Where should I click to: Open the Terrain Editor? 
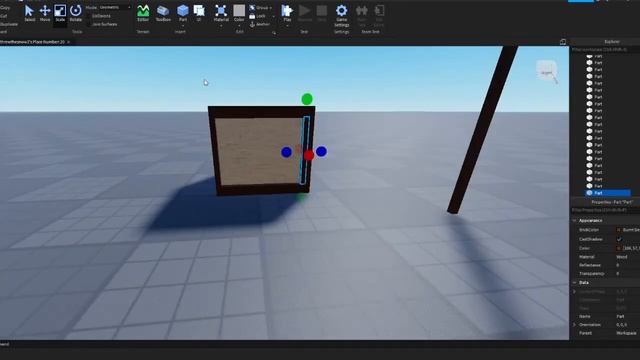pos(143,13)
